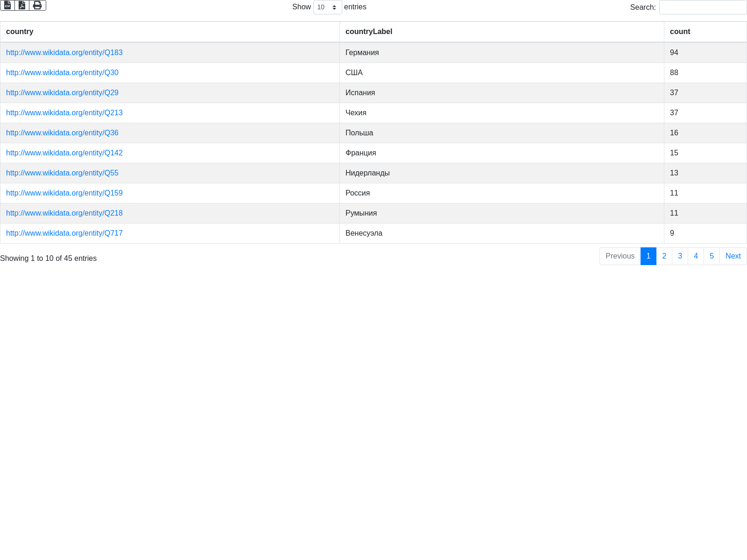Image resolution: width=747 pixels, height=560 pixels.
Task: Select the Румыния label cell
Action: coord(502,213)
